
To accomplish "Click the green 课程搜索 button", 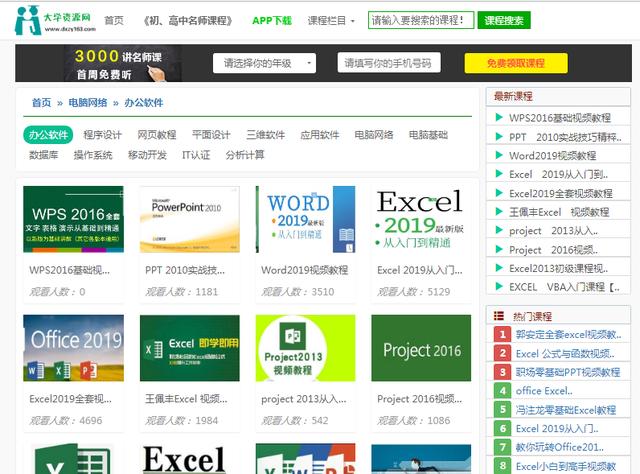I will (504, 20).
